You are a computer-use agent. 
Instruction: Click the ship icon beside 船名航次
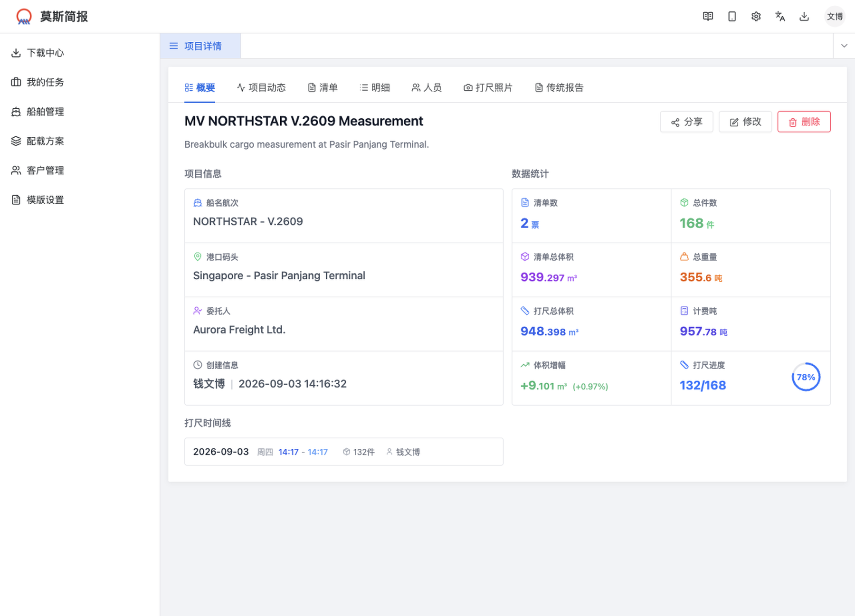click(198, 203)
